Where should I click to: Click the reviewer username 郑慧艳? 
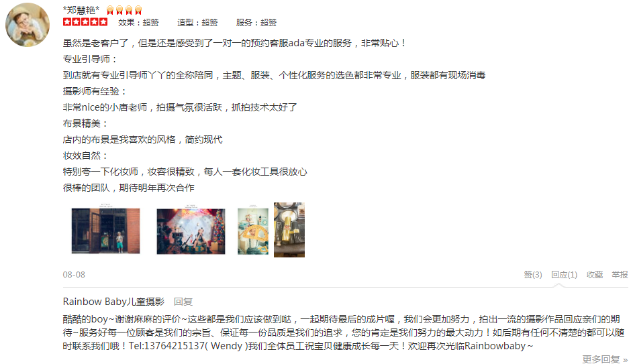coord(81,9)
